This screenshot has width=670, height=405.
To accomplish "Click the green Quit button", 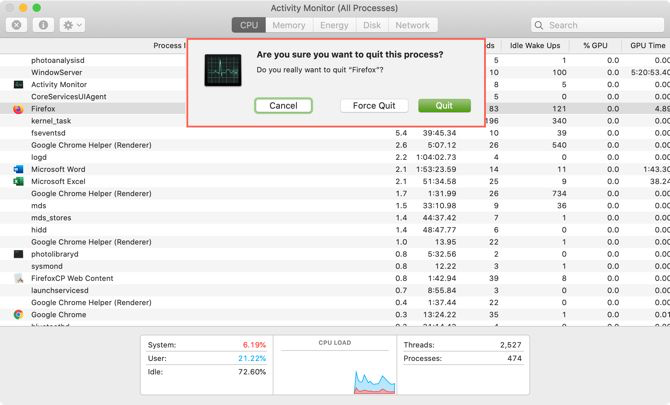I will point(444,106).
